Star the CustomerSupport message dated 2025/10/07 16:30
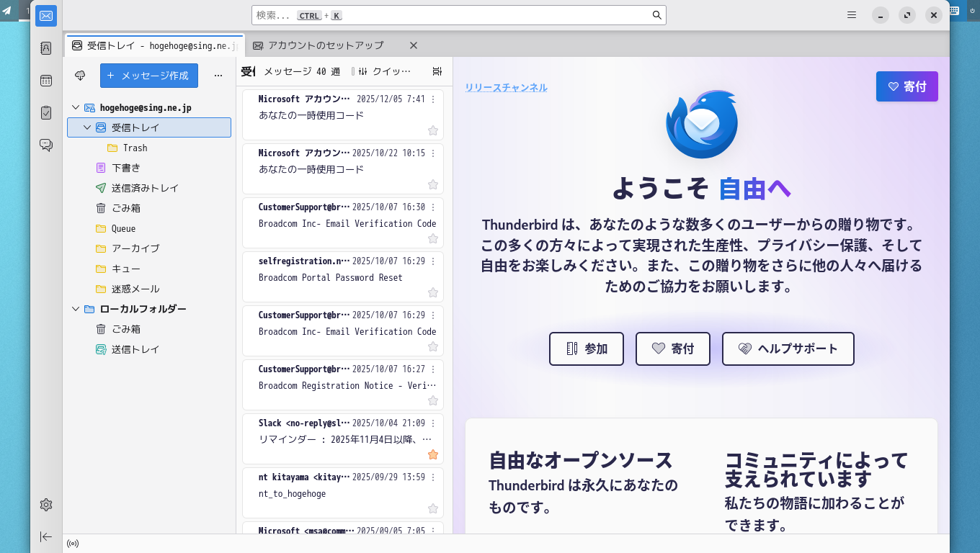The height and width of the screenshot is (553, 980). pos(433,238)
